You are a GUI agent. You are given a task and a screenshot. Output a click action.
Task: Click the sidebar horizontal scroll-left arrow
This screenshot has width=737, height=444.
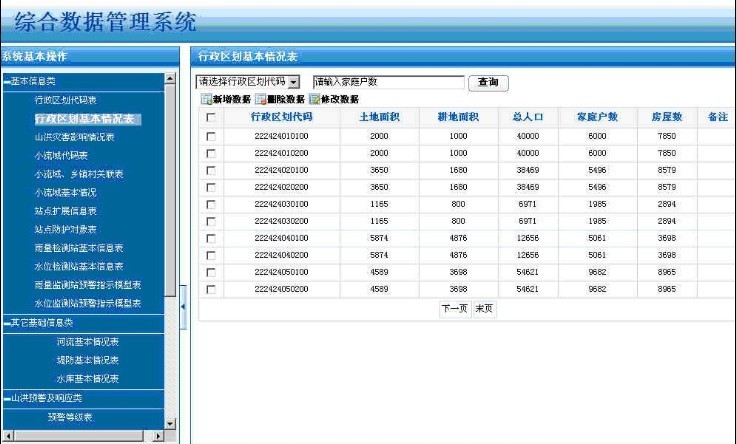8,436
